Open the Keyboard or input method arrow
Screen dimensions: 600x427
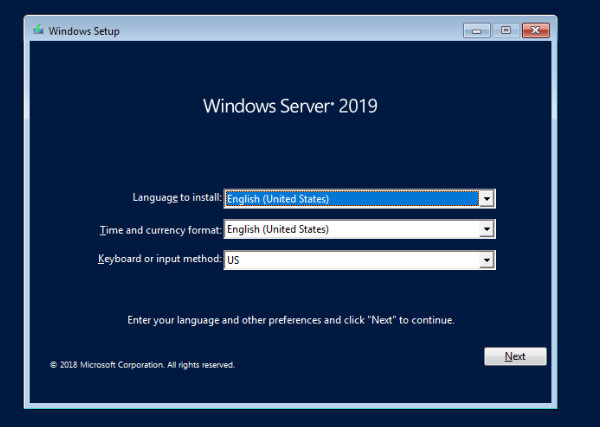(486, 260)
